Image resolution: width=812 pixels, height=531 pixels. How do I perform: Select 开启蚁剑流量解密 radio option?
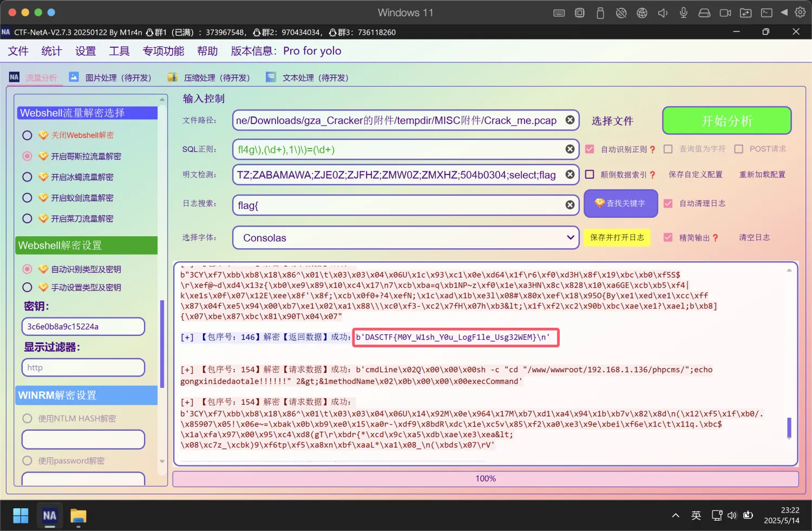pyautogui.click(x=27, y=198)
